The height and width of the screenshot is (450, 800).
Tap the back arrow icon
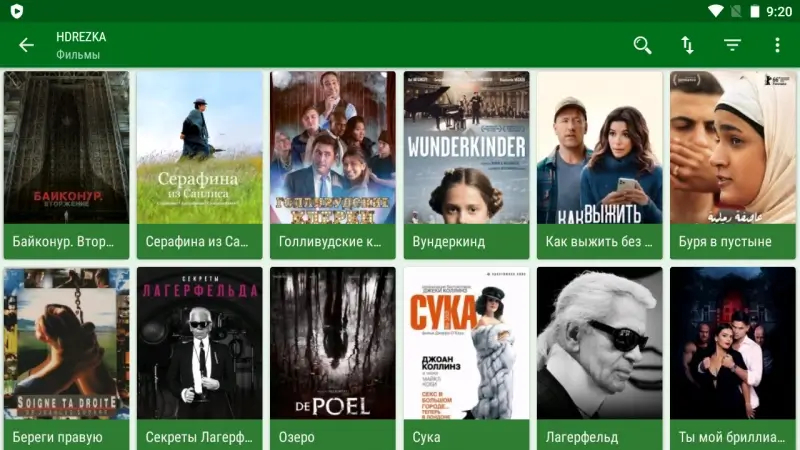coord(26,45)
